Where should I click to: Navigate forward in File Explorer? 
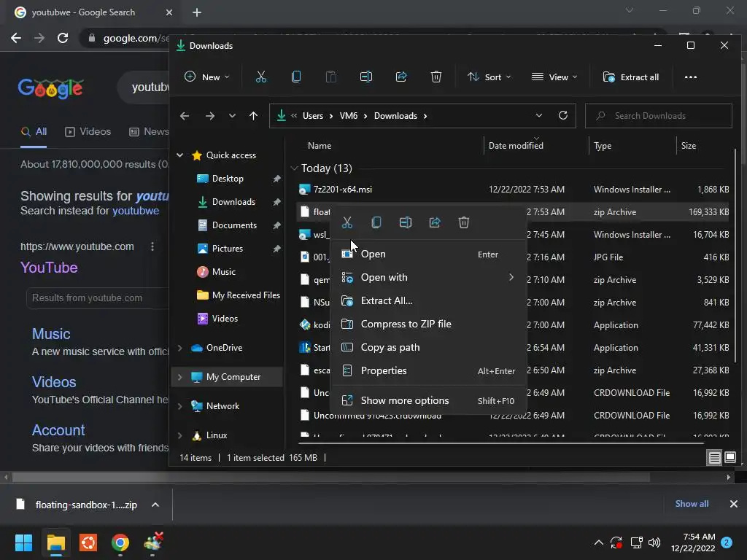point(209,116)
